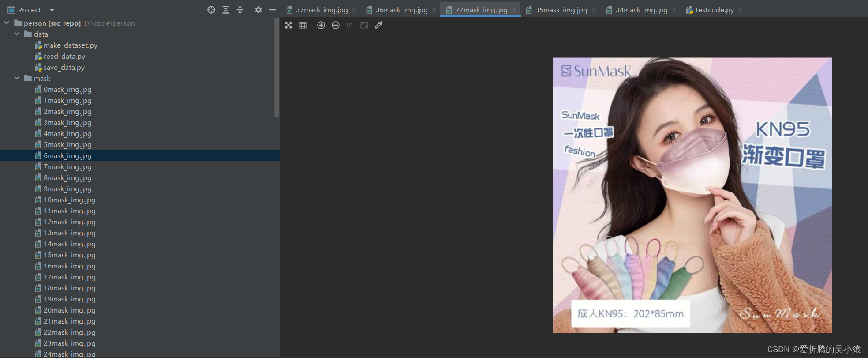The height and width of the screenshot is (358, 868).
Task: Click the Collapse All icon in Project panel
Action: 240,10
